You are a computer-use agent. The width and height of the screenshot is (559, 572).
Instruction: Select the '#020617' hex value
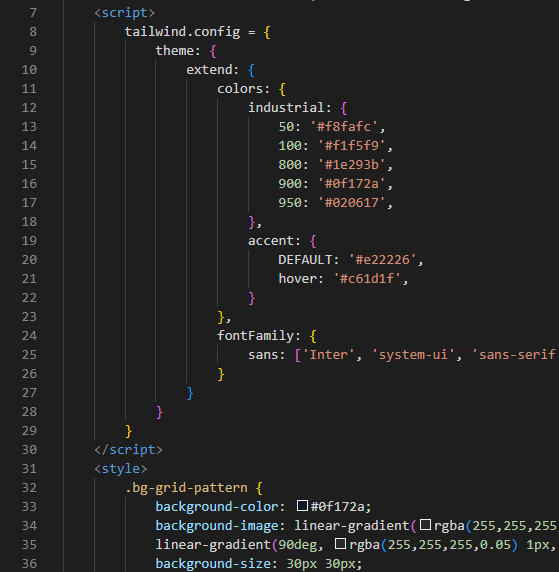click(x=351, y=202)
